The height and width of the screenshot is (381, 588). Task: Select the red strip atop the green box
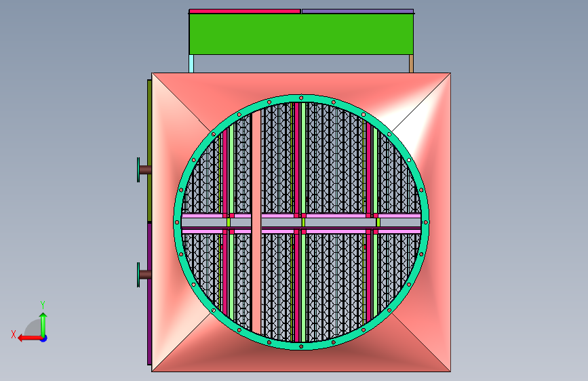pyautogui.click(x=245, y=12)
